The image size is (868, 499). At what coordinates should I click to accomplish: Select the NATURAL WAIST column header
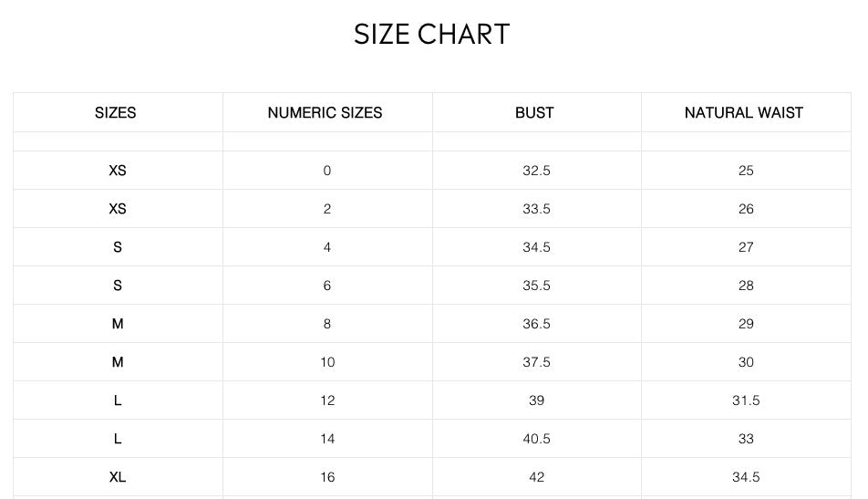pyautogui.click(x=744, y=113)
